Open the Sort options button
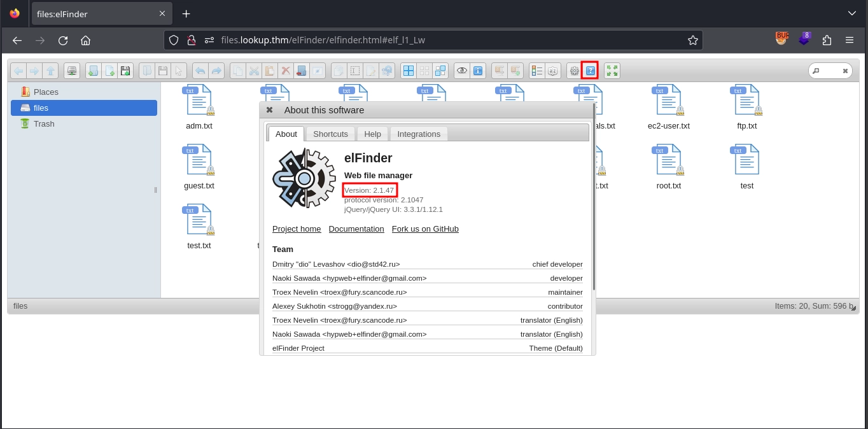This screenshot has width=868, height=429. [552, 71]
